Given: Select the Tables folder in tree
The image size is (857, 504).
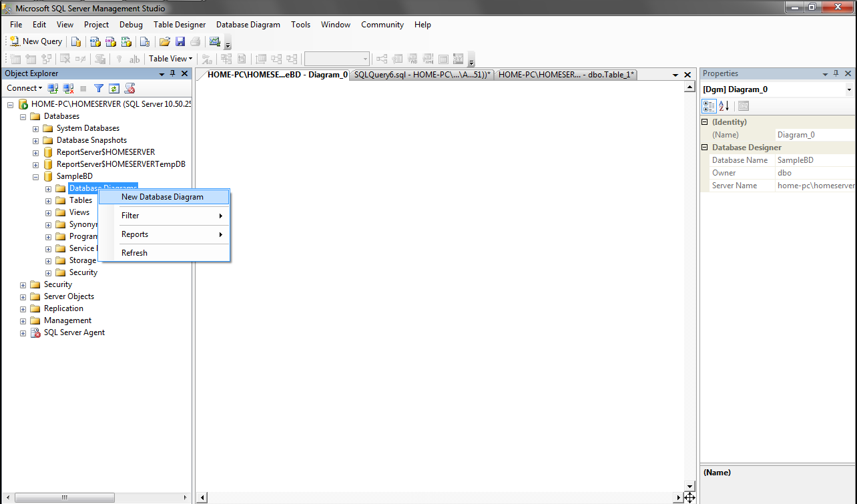Looking at the screenshot, I should [81, 200].
